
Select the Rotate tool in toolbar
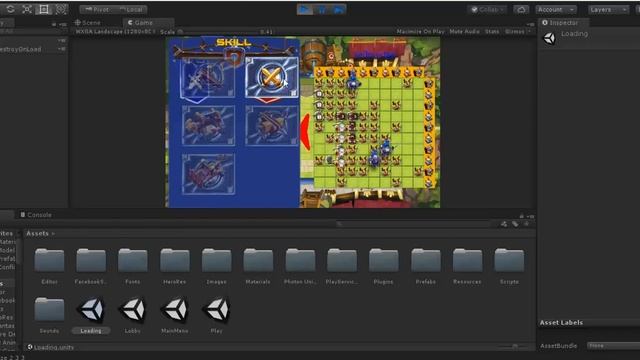(x=10, y=9)
